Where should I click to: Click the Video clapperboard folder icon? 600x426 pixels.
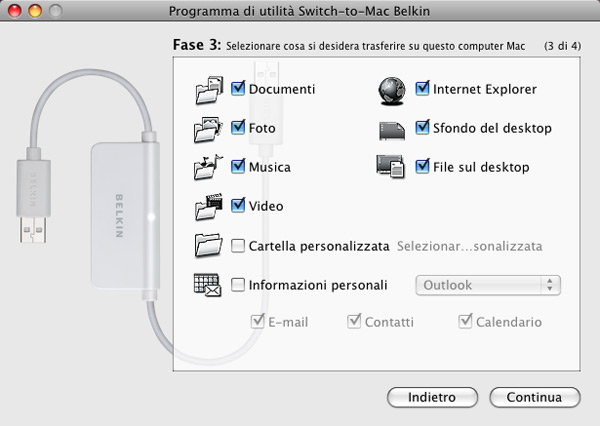pos(208,206)
